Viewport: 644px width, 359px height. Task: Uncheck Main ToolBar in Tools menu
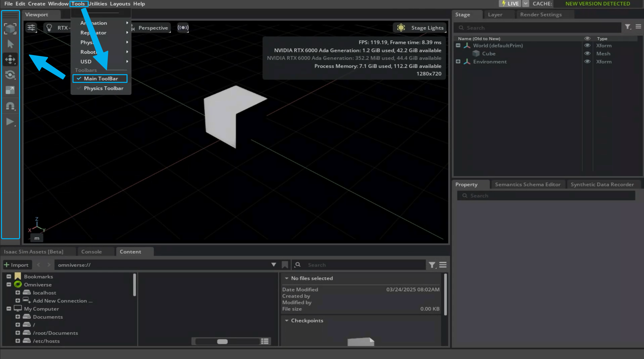(100, 79)
